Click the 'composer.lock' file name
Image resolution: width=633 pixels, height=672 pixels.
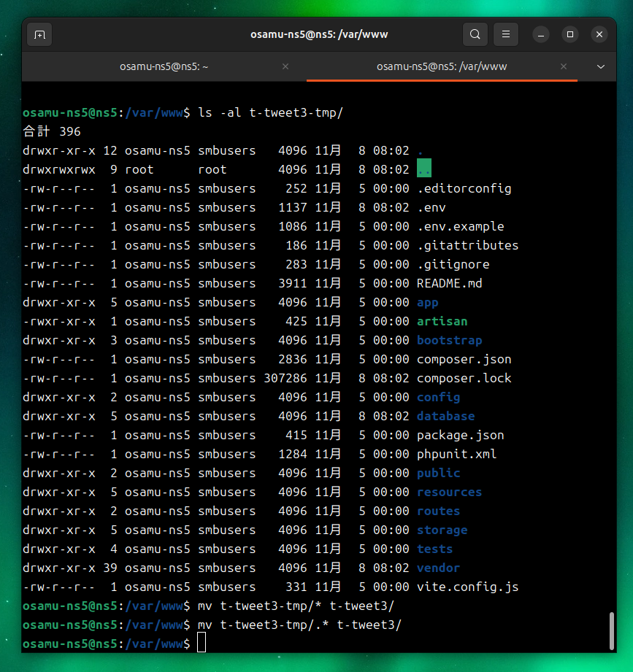coord(464,378)
